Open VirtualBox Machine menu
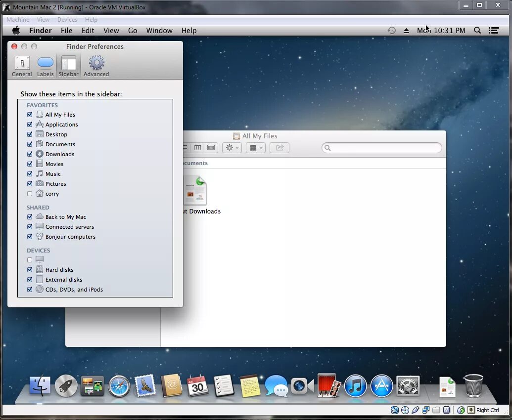The image size is (512, 420). click(18, 20)
